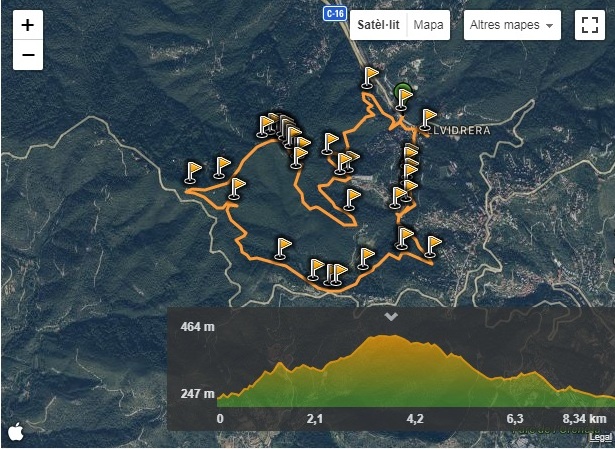Image resolution: width=615 pixels, height=449 pixels.
Task: Click the 6,3 km distance mark
Action: 516,418
